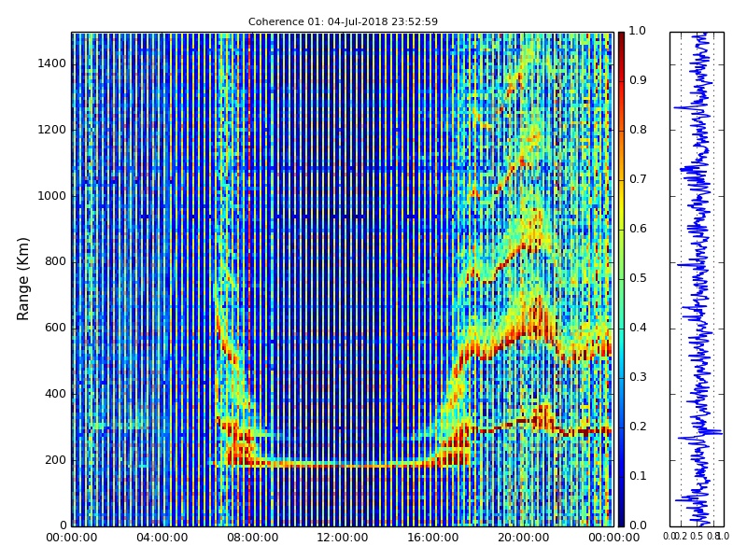Click the 12:00:00 time axis label
Screen dimensions: 747x560
(x=343, y=538)
